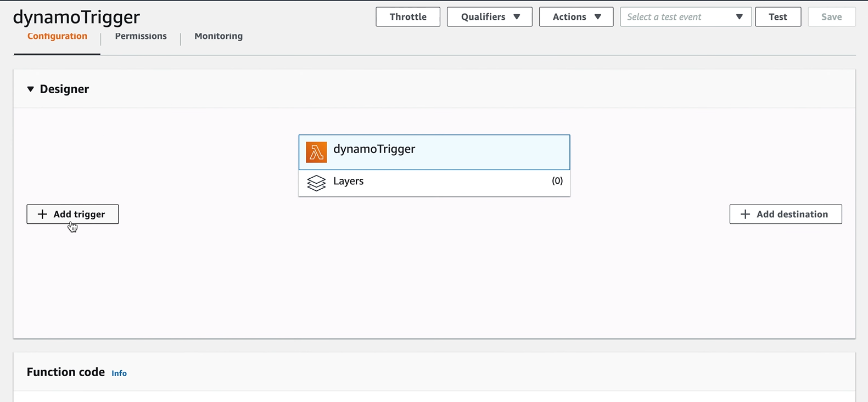The height and width of the screenshot is (402, 868).
Task: Switch to the Monitoring tab
Action: click(x=219, y=36)
